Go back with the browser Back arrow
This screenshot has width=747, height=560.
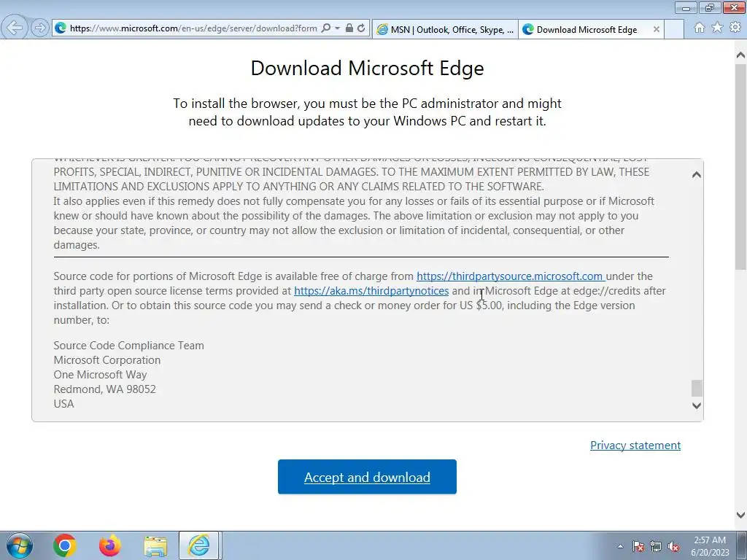pos(15,27)
